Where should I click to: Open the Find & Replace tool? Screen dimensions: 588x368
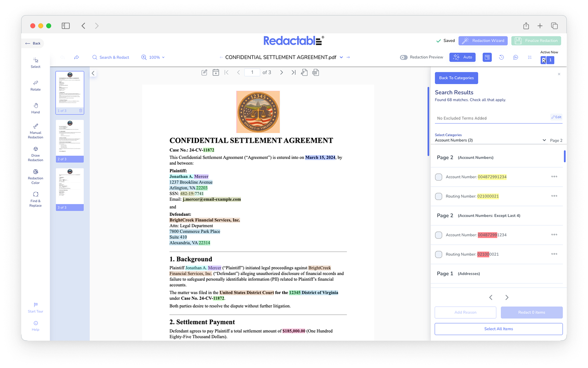click(36, 200)
